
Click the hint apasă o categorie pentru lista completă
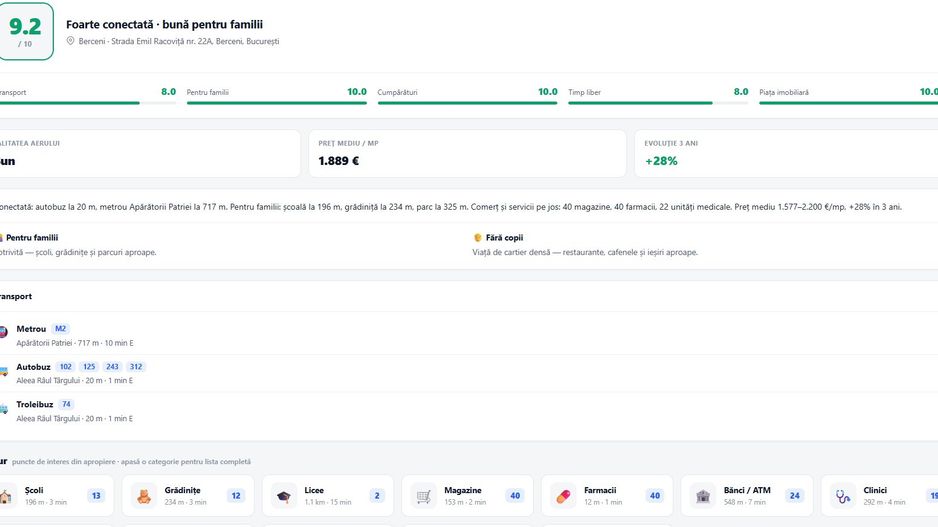coord(185,462)
